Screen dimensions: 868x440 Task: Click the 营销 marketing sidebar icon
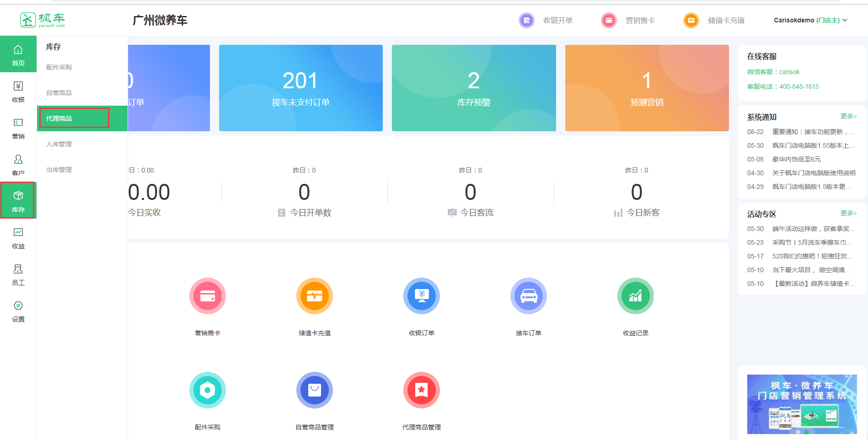click(x=18, y=128)
